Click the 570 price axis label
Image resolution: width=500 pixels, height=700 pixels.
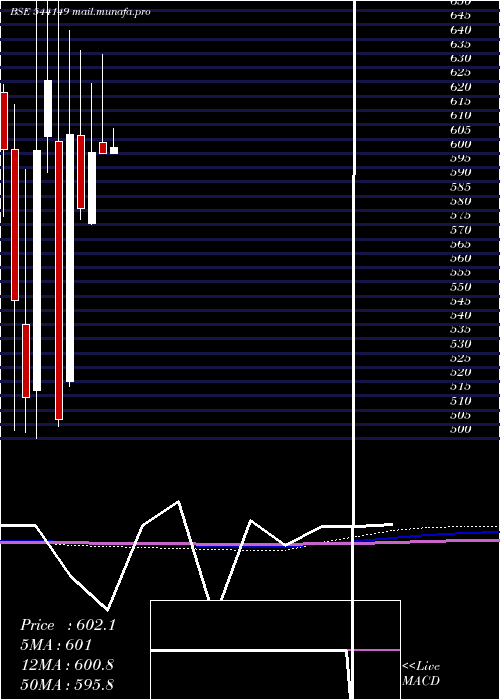point(460,230)
